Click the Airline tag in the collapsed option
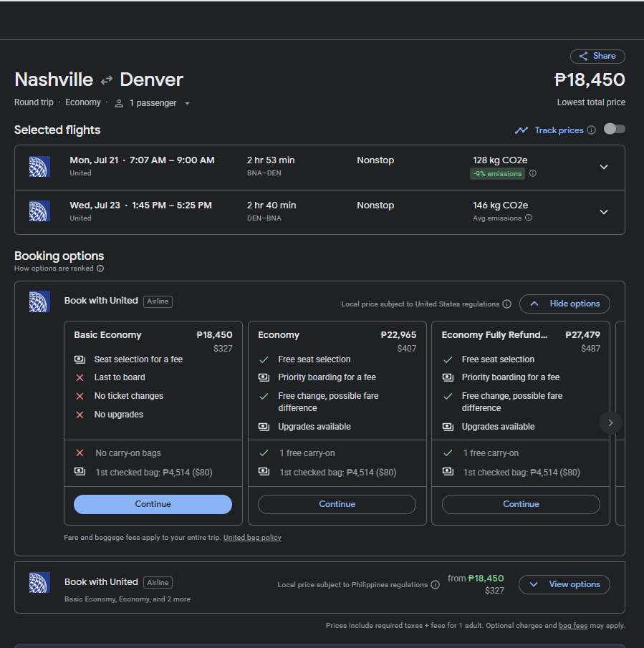This screenshot has height=648, width=644. click(158, 583)
